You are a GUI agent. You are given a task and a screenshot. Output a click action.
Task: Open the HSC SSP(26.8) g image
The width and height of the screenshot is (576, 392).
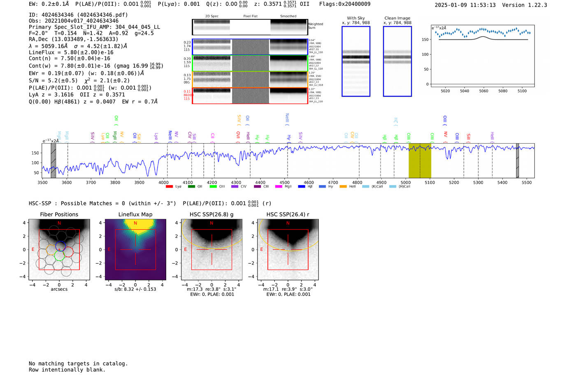coord(211,250)
